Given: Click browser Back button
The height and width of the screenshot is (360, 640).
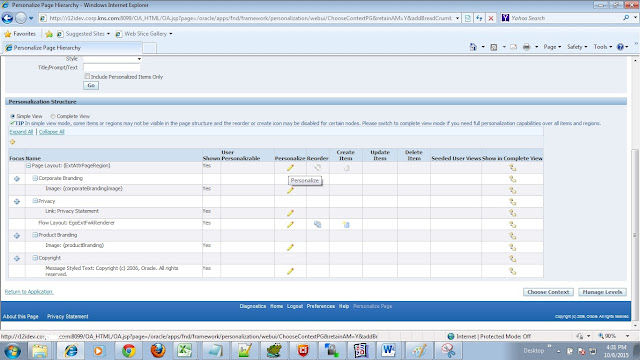Looking at the screenshot, I should [7, 18].
